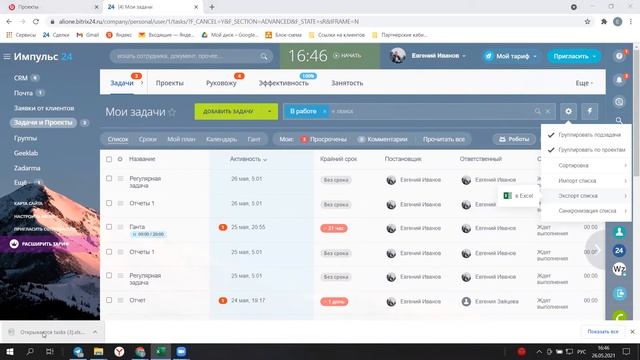Click the hamburger menu next to Импульс
640x360 pixels.
click(x=7, y=57)
